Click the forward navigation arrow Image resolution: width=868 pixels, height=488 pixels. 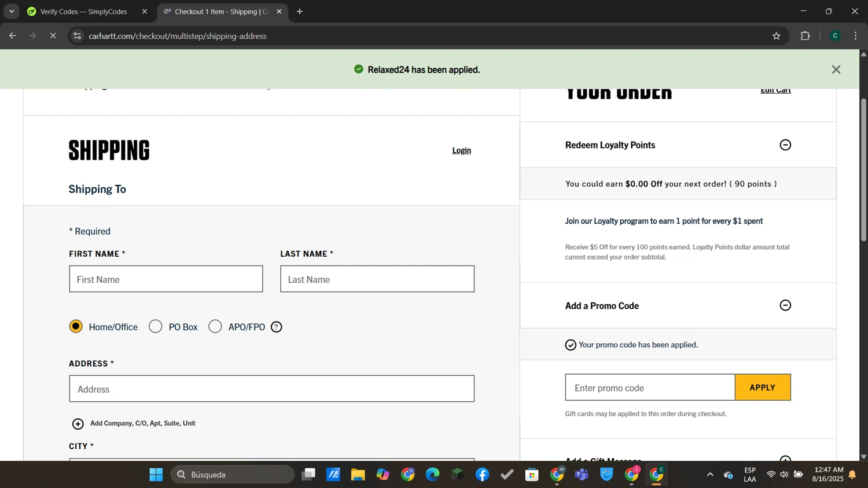click(x=32, y=36)
